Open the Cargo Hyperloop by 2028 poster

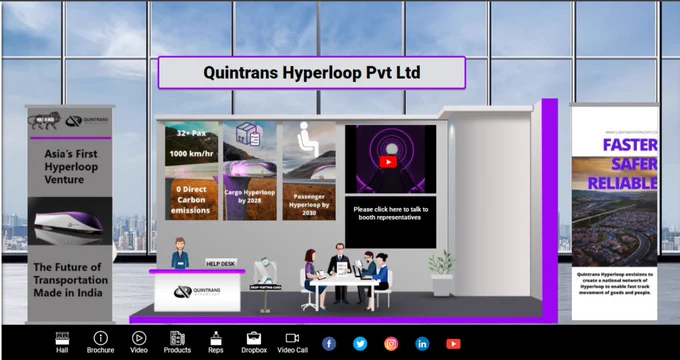coord(249,171)
